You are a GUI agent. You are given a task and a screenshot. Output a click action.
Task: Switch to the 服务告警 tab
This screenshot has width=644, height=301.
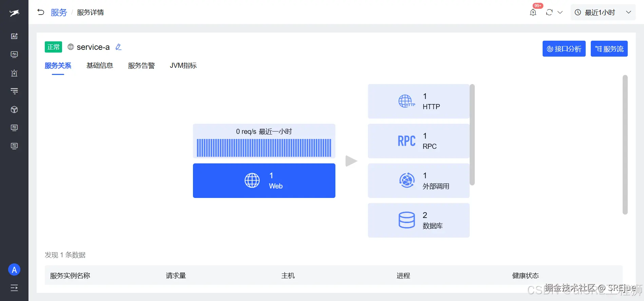141,65
